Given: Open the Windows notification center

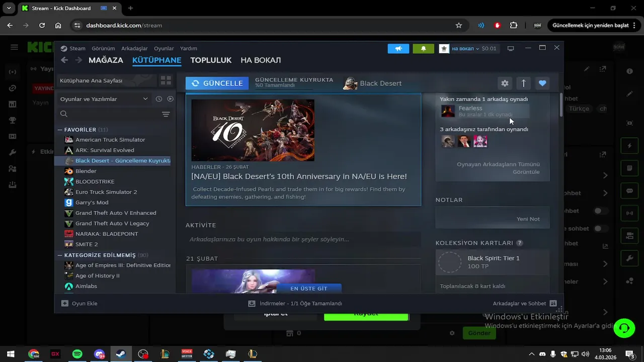Looking at the screenshot, I should click(x=629, y=354).
